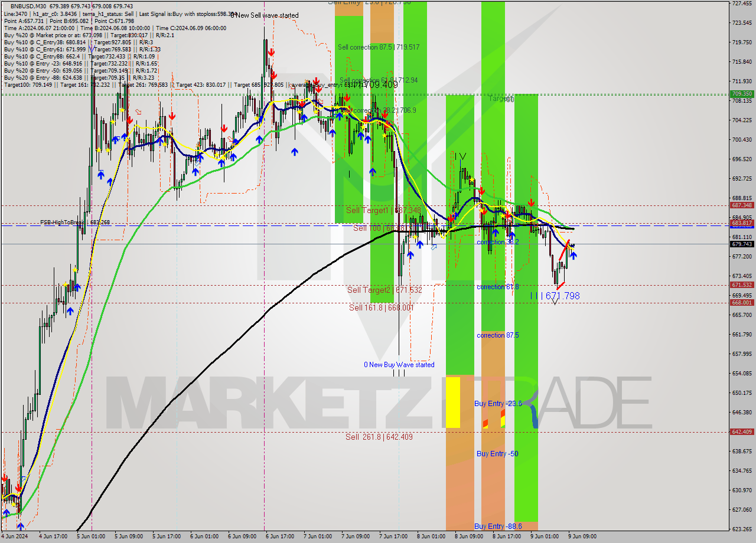Click the '6 Jun 17:00' time axis label

click(279, 537)
